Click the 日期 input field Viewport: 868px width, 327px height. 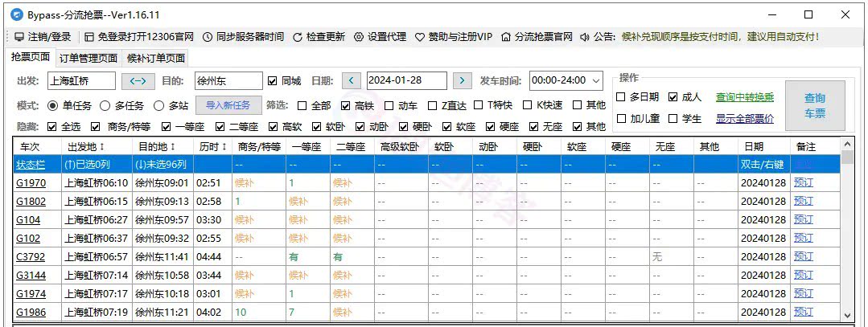407,81
